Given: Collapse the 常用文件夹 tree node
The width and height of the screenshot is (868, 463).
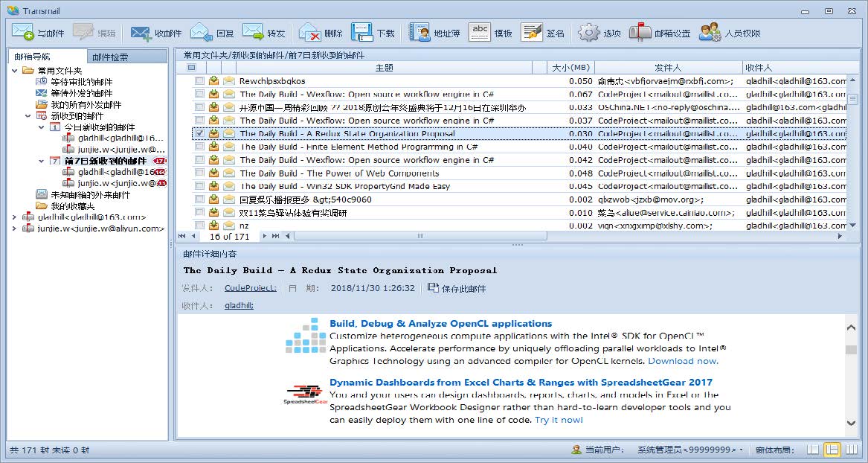Looking at the screenshot, I should 16,70.
